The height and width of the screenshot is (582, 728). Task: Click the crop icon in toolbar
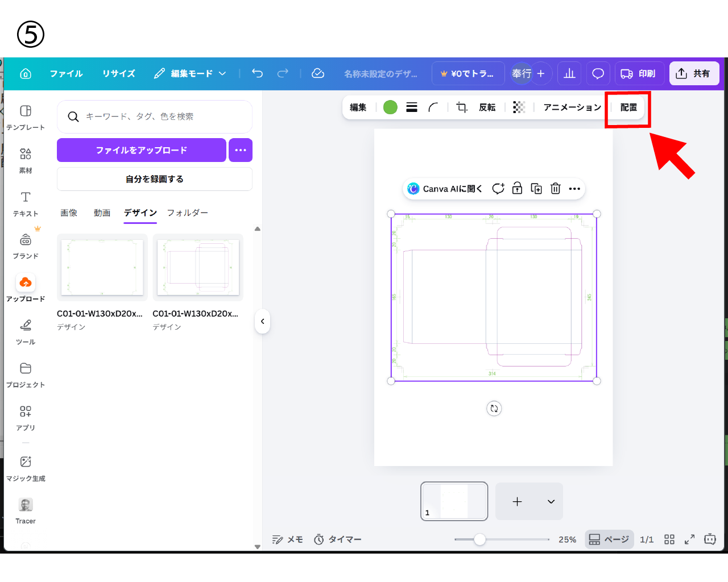(x=462, y=107)
